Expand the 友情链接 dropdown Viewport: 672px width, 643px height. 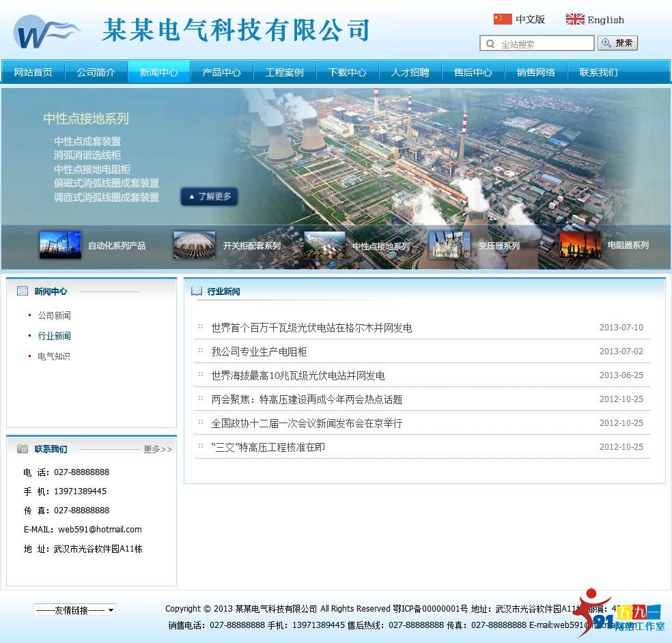(x=74, y=610)
